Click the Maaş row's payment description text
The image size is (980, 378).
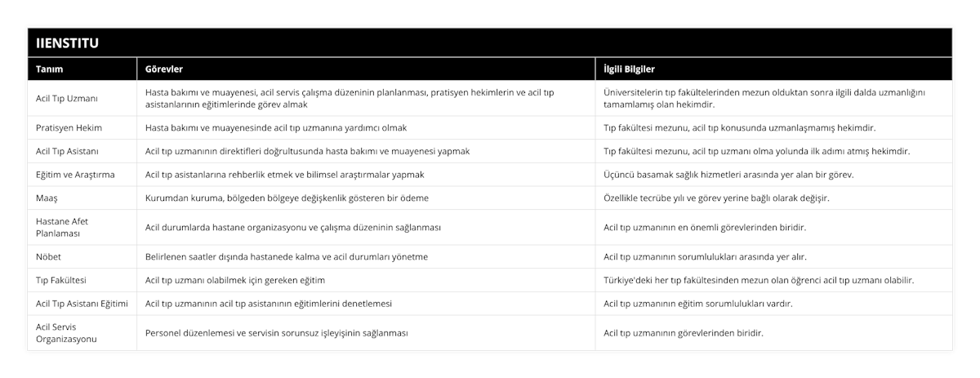pyautogui.click(x=287, y=198)
